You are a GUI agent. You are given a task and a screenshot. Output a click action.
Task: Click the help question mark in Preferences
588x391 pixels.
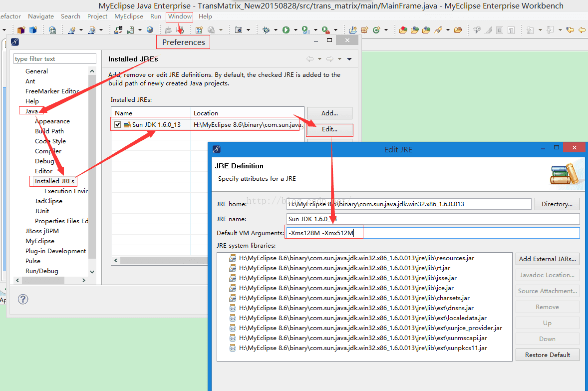[23, 299]
